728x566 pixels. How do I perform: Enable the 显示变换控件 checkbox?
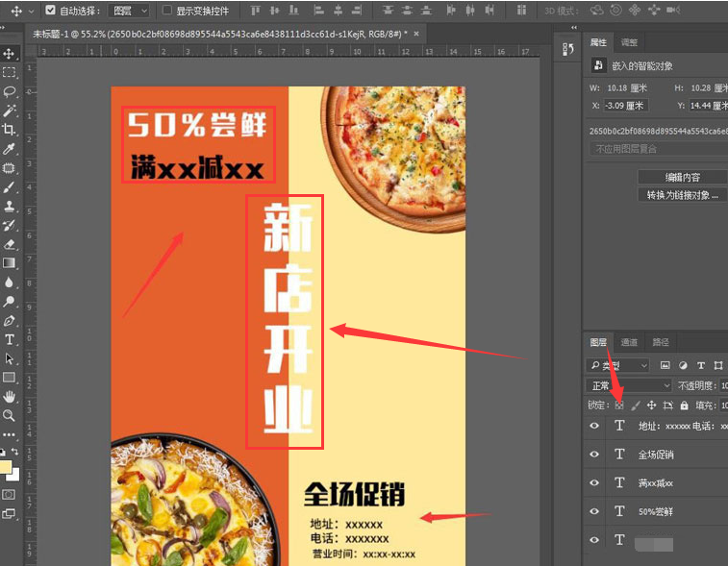coord(167,11)
